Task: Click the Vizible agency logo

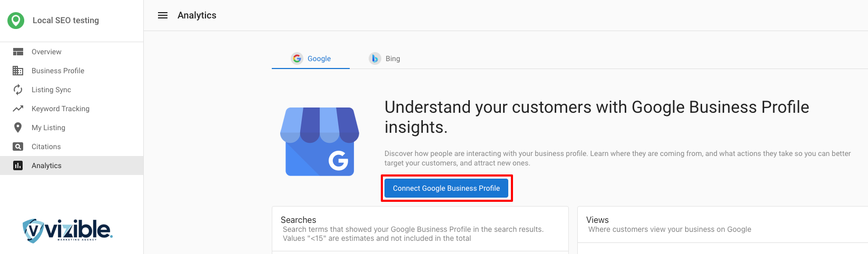Action: pyautogui.click(x=67, y=230)
